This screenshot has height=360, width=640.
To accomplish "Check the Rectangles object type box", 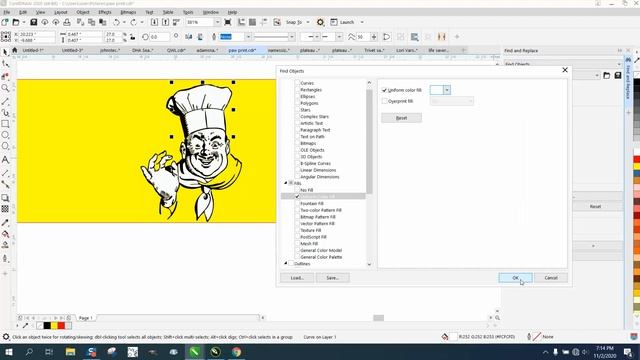I will tap(297, 89).
